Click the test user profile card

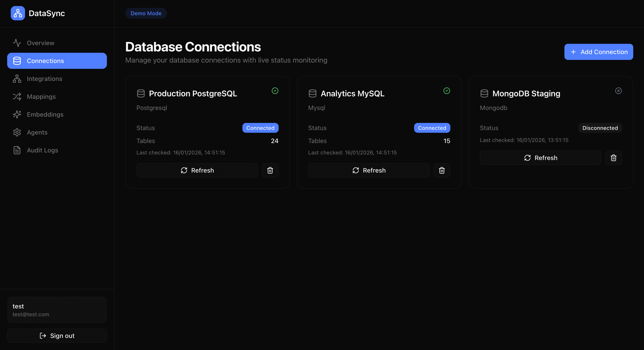[x=57, y=310]
